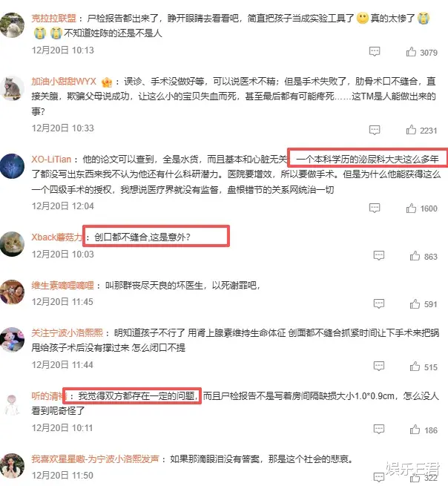Click 维生素嘀哩嘀哩 avatar picture
Image resolution: width=448 pixels, height=486 pixels.
(x=12, y=292)
